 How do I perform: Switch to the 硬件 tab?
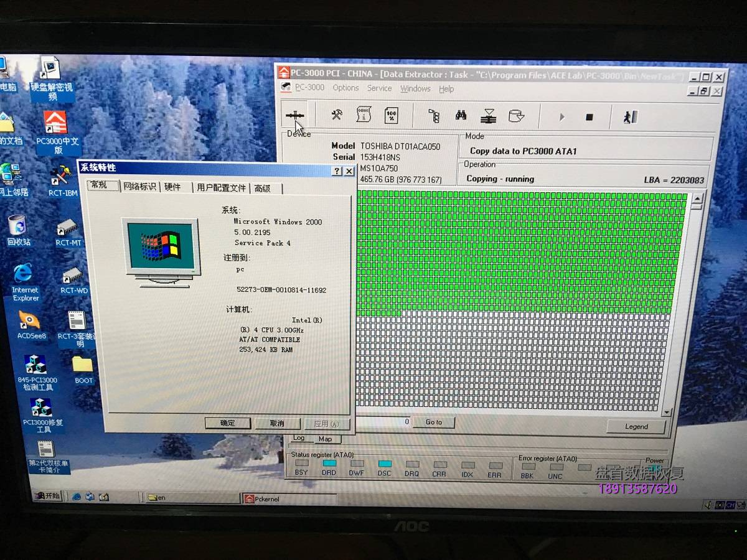172,187
